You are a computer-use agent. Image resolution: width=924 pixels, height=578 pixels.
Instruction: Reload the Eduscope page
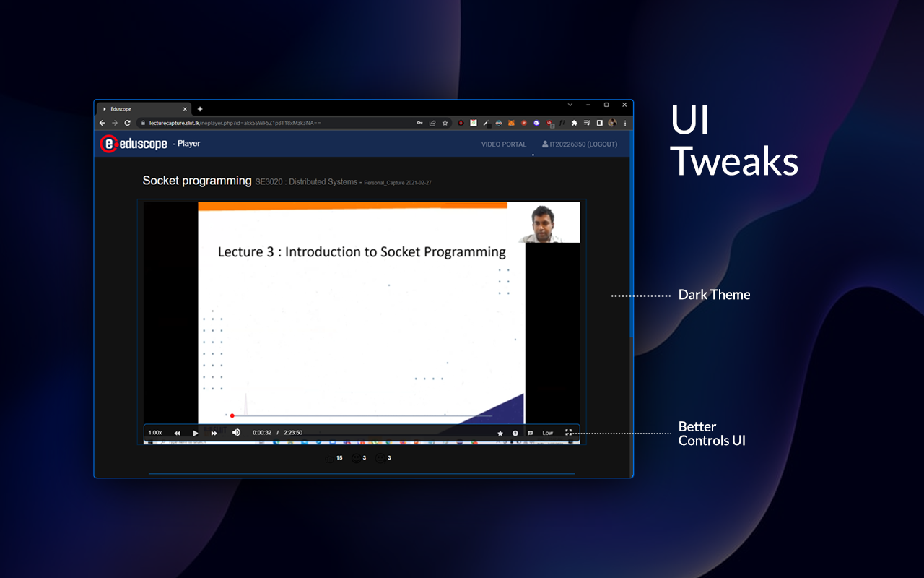click(128, 123)
